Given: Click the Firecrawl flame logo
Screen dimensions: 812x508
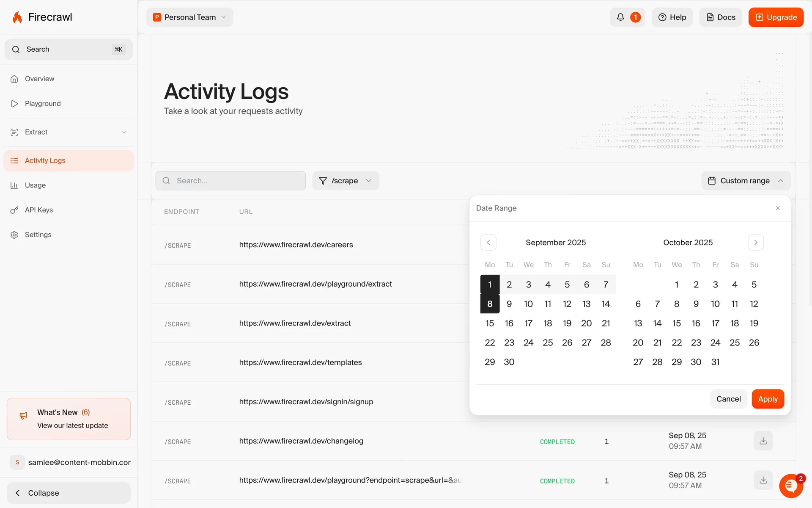Looking at the screenshot, I should click(x=17, y=17).
